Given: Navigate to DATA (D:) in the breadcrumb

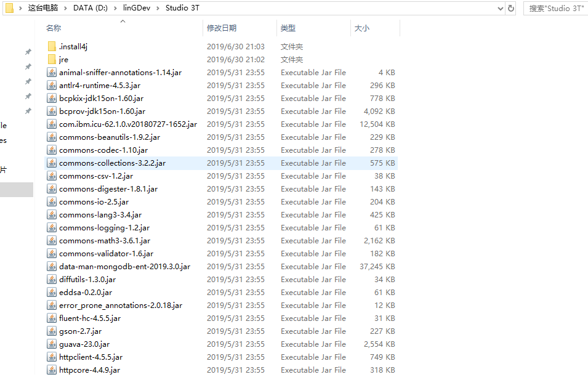Looking at the screenshot, I should (91, 8).
